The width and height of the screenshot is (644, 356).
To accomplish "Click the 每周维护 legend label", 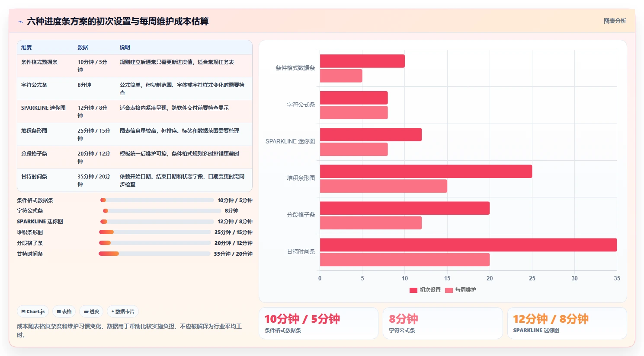I will [465, 290].
